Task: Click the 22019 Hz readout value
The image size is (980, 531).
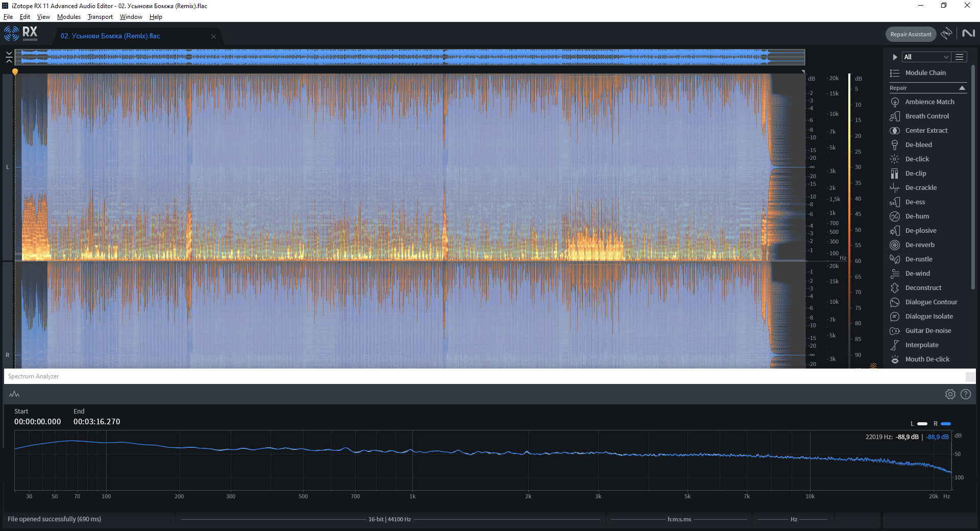Action: pos(879,437)
